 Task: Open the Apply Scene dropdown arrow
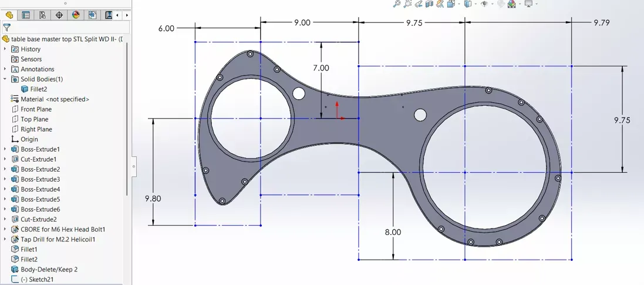pos(520,4)
